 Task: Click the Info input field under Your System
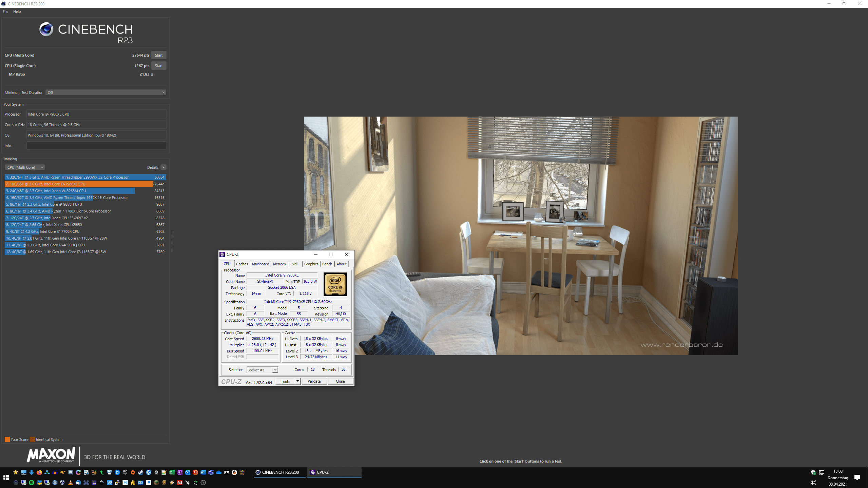point(96,146)
